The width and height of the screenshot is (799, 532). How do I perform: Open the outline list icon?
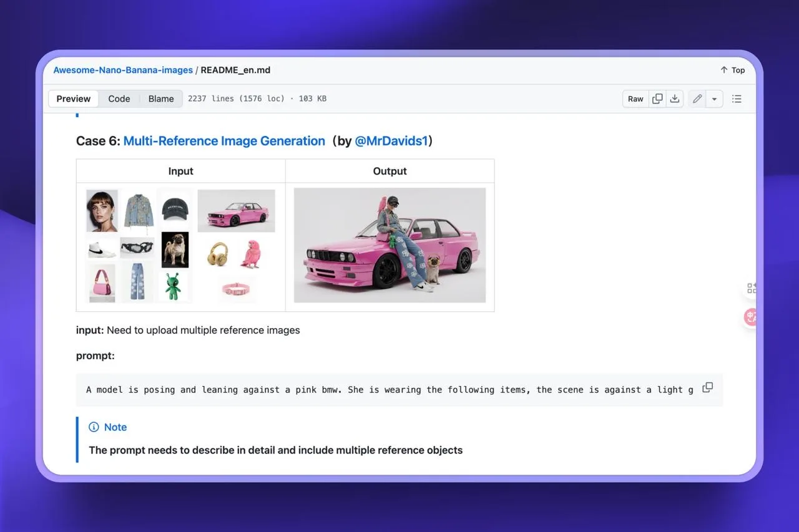pos(737,99)
